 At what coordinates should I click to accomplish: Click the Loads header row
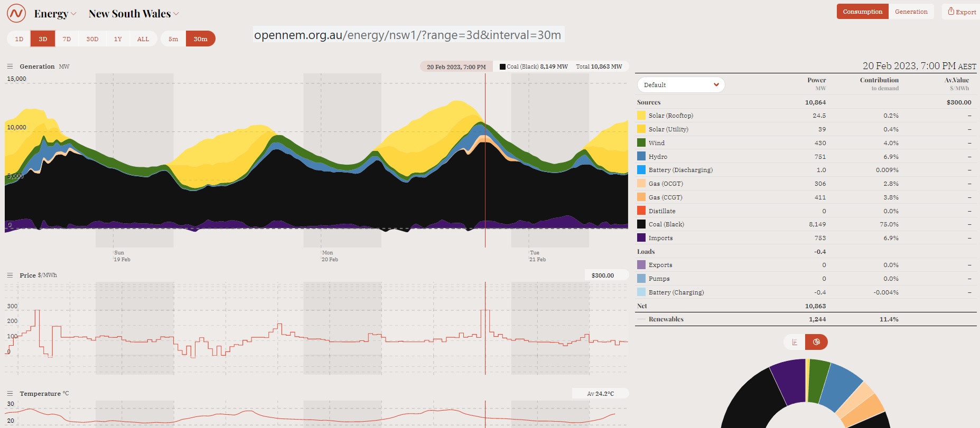tap(806, 252)
